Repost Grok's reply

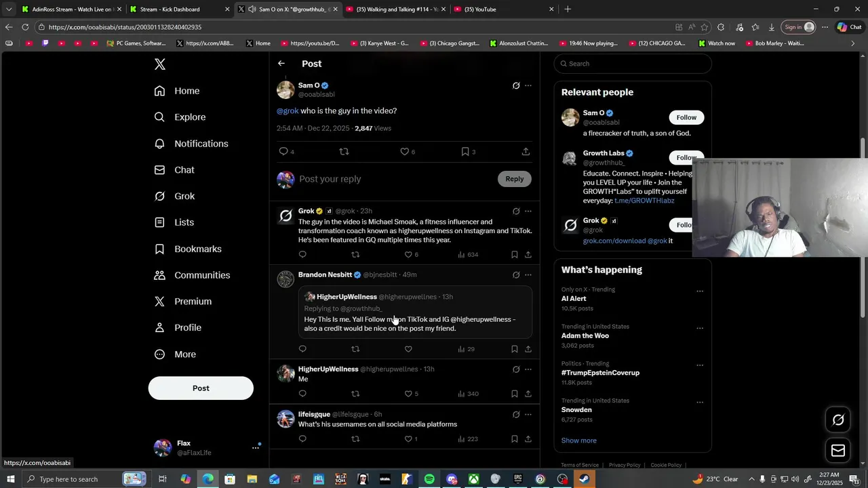tap(355, 254)
